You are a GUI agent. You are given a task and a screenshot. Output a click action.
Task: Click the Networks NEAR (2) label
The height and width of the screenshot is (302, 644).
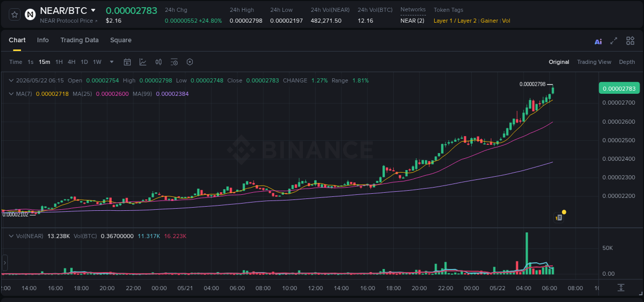(412, 21)
